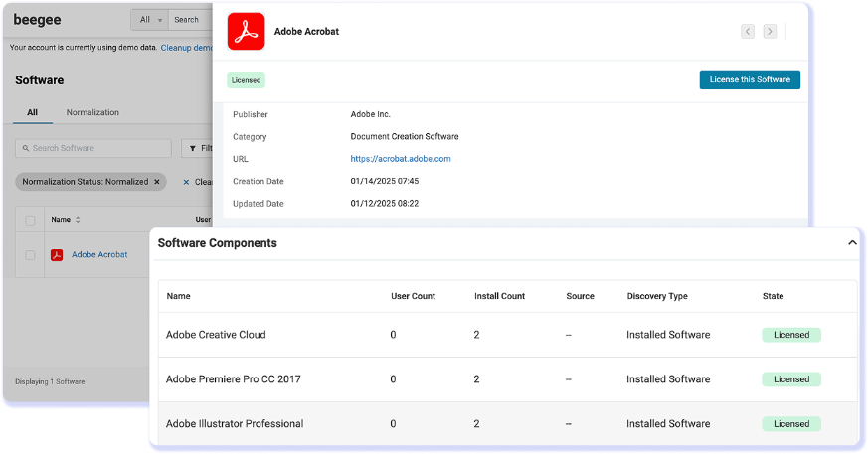868x454 pixels.
Task: Open the acrobat.adobe.com URL link
Action: (401, 159)
